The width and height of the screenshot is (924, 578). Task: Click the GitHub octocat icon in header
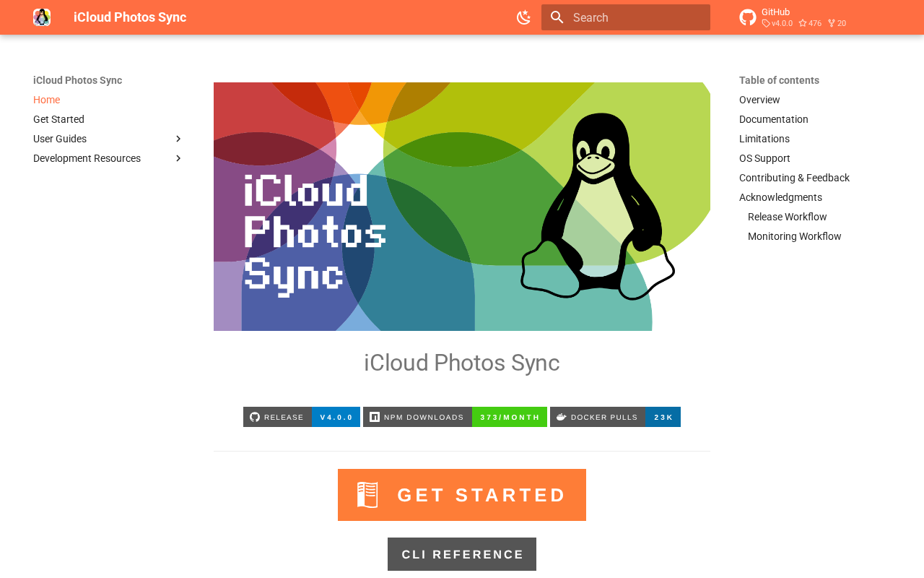pos(748,17)
